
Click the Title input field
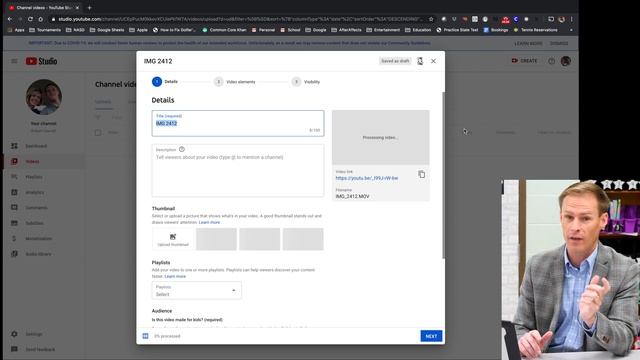(x=238, y=123)
